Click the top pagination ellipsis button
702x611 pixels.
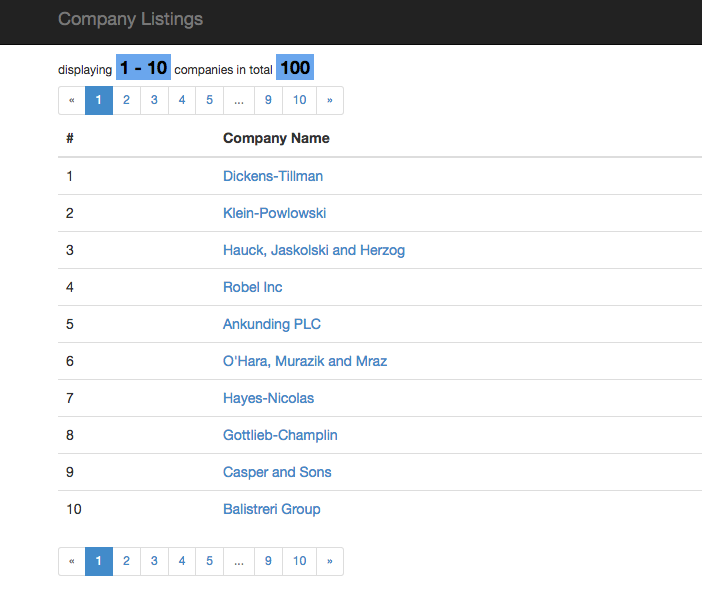pos(238,100)
